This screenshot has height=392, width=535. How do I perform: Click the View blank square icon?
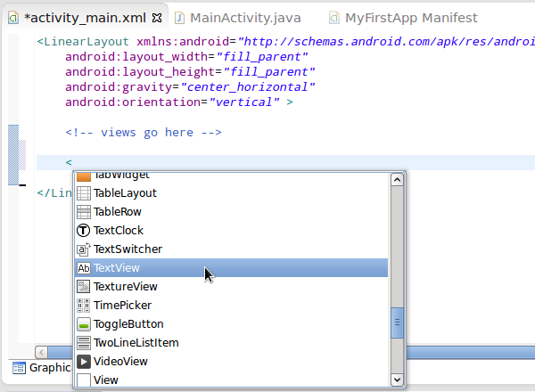coord(84,380)
